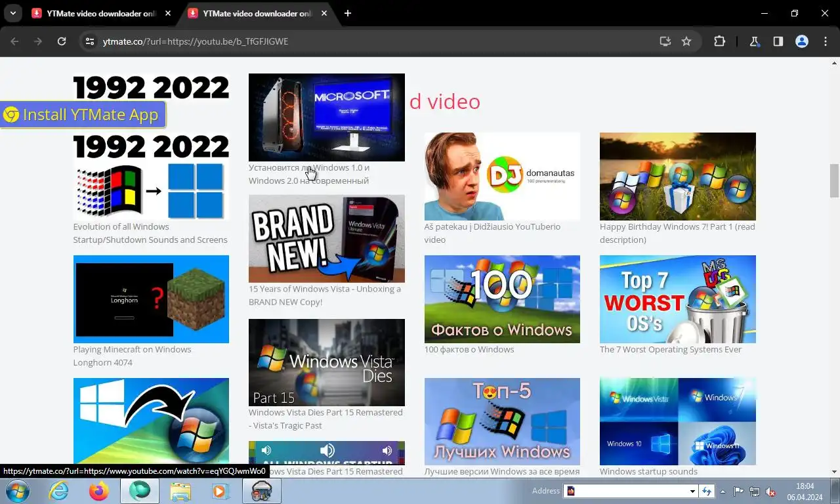Open Top 7 Worst OS's thumbnail

pos(678,299)
